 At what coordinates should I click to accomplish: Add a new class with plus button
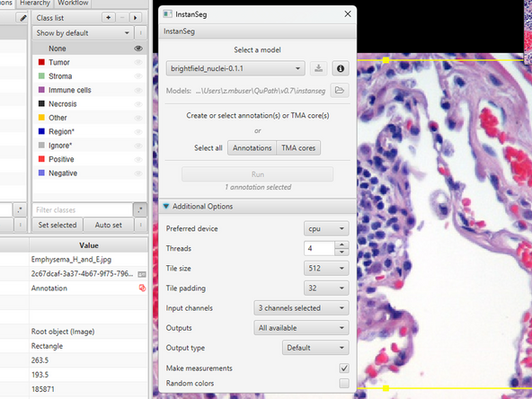109,18
